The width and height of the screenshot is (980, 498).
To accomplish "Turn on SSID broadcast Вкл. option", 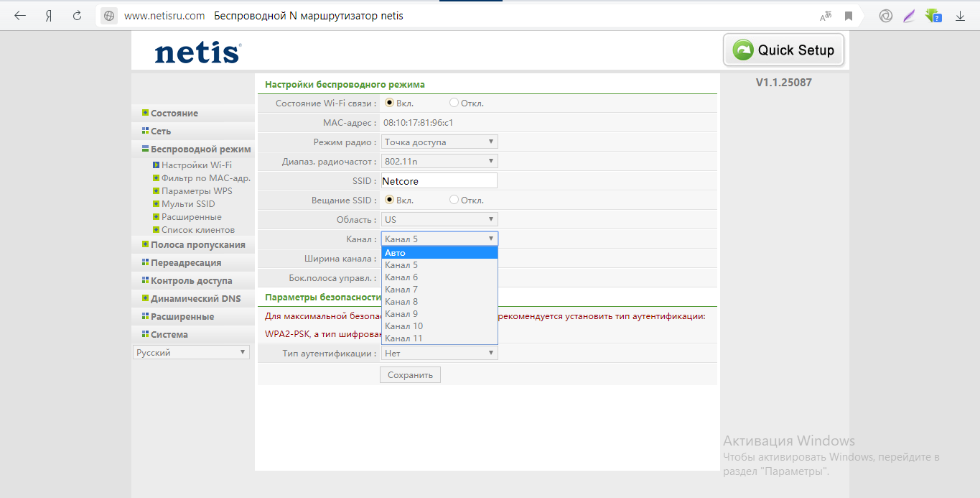I will tap(390, 200).
